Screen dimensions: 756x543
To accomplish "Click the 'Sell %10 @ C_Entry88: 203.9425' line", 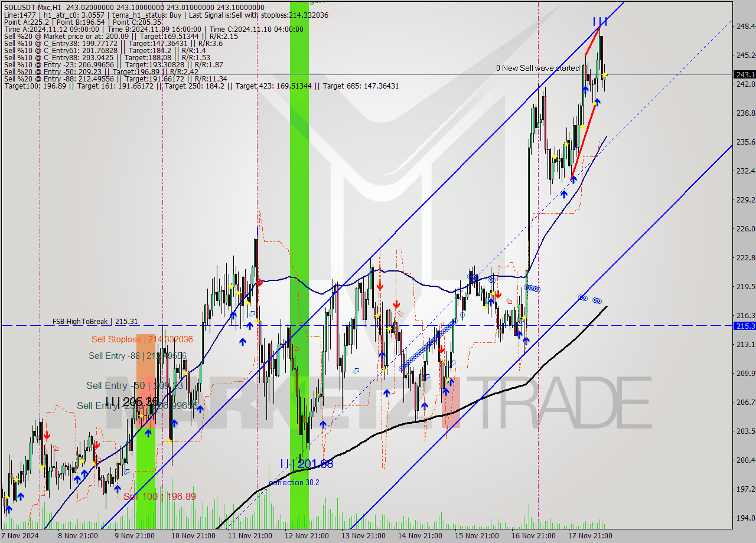I will (107, 57).
